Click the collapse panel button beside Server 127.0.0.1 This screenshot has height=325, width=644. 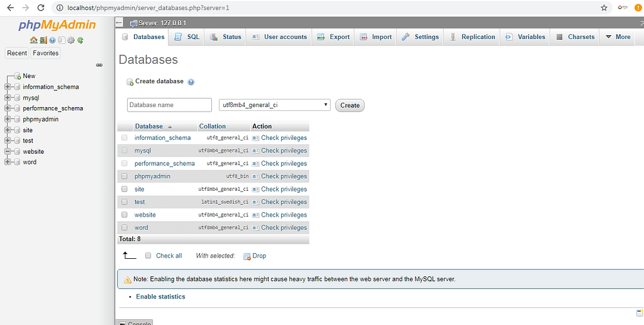click(x=119, y=23)
